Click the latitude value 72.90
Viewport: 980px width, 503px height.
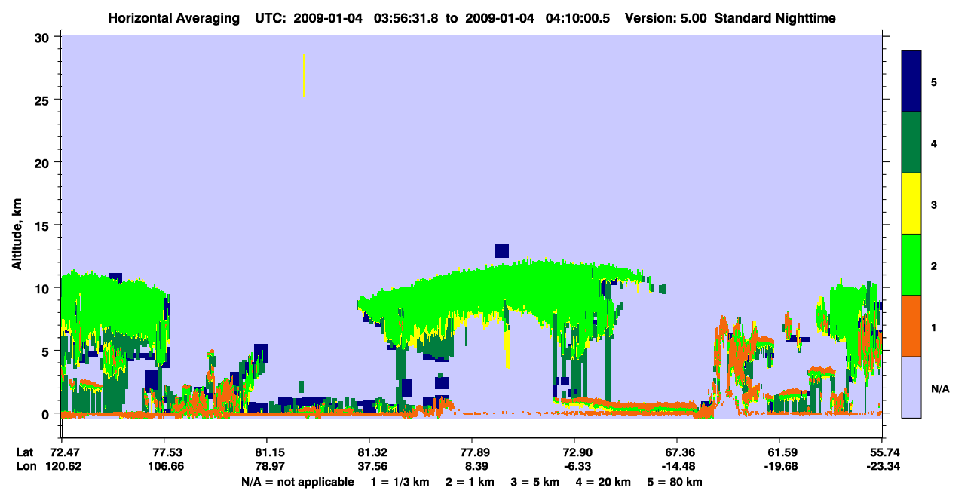point(574,452)
